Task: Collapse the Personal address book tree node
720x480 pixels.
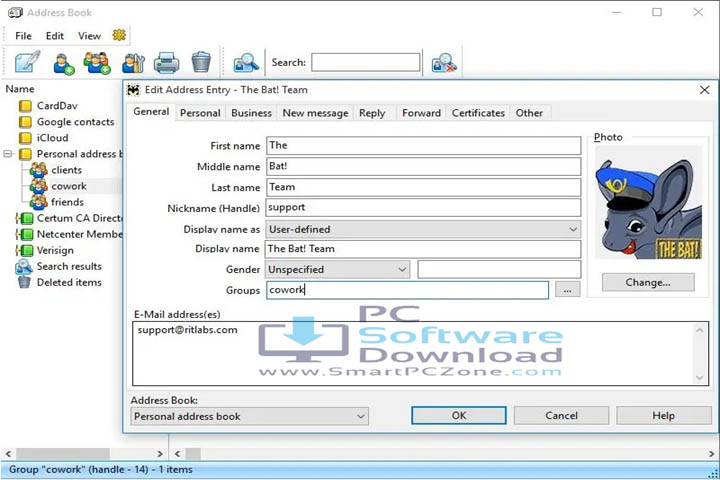Action: coord(8,154)
